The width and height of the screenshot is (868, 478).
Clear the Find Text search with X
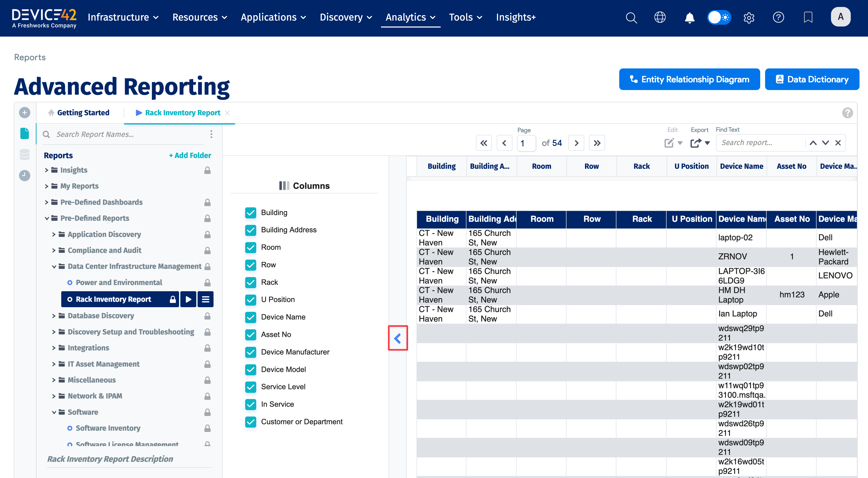pos(838,143)
